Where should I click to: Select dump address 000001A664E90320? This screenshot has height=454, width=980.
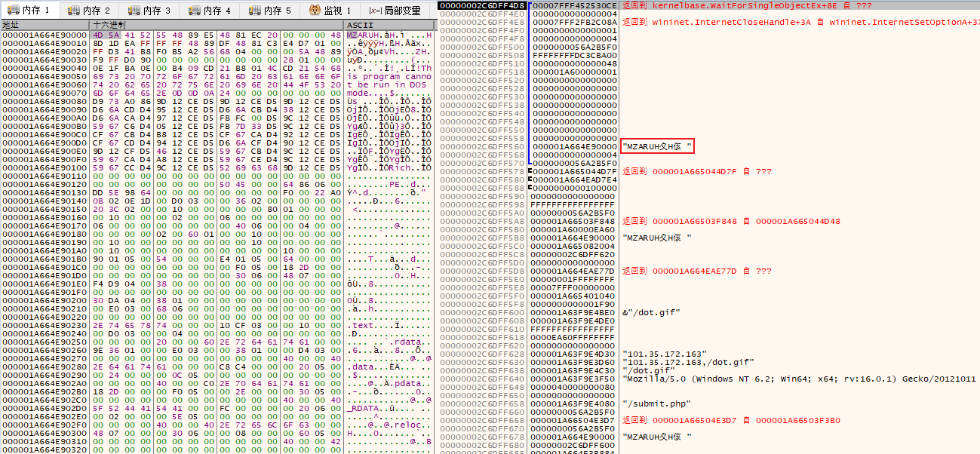[45, 449]
